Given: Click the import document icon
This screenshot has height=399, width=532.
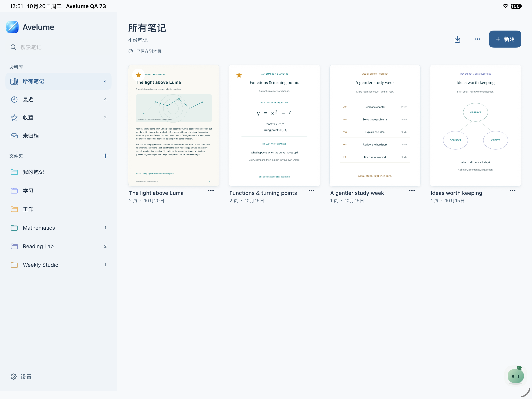Looking at the screenshot, I should (457, 39).
